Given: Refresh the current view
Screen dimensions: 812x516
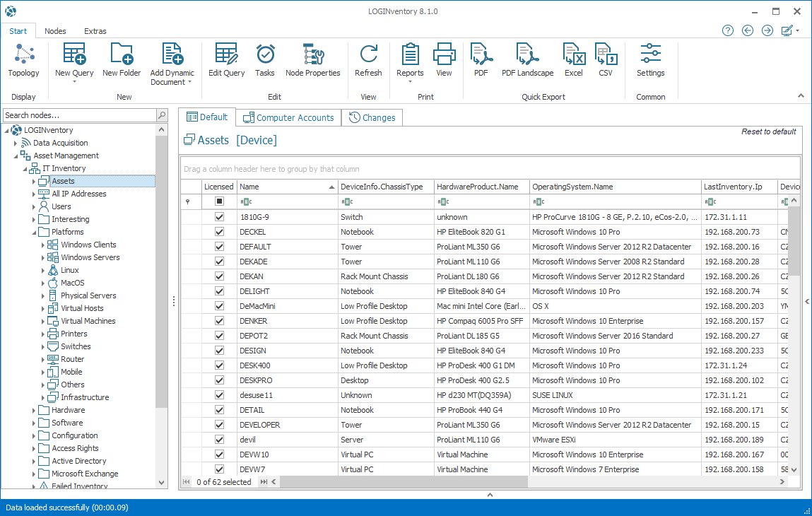Looking at the screenshot, I should 368,61.
